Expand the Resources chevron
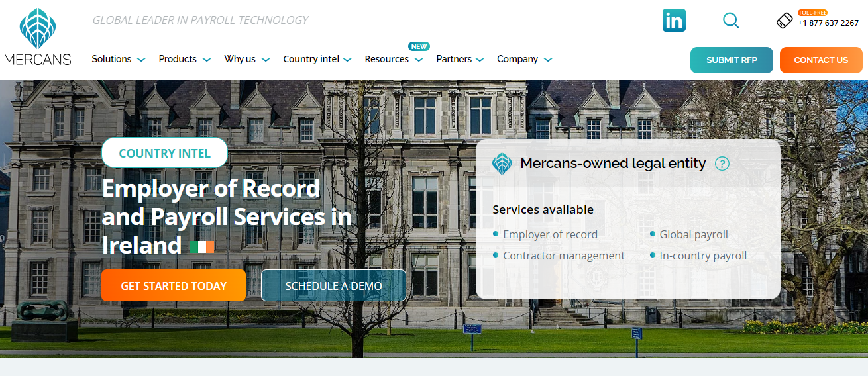868x376 pixels. (419, 60)
